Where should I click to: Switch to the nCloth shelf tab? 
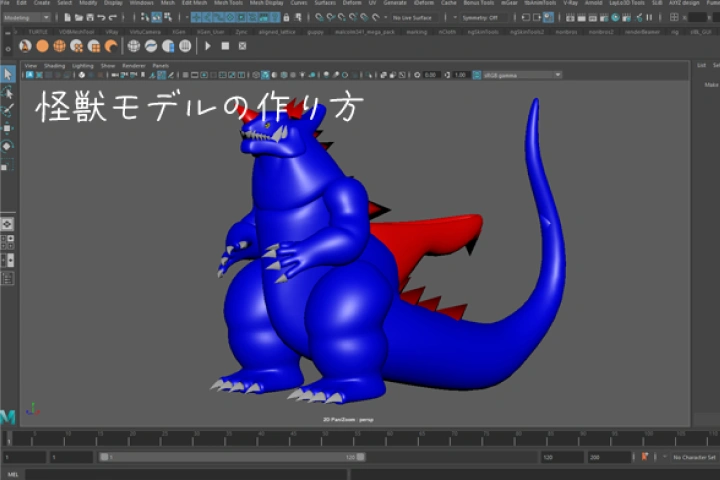447,32
